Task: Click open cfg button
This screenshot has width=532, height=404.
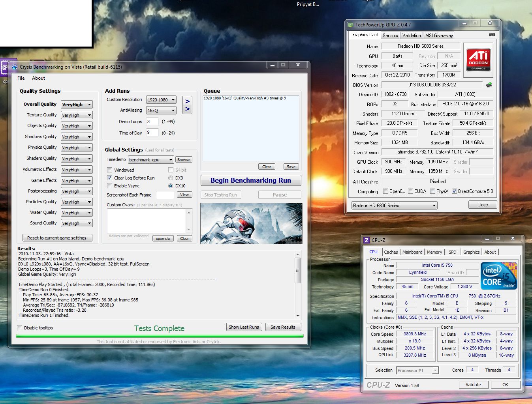Action: click(163, 238)
